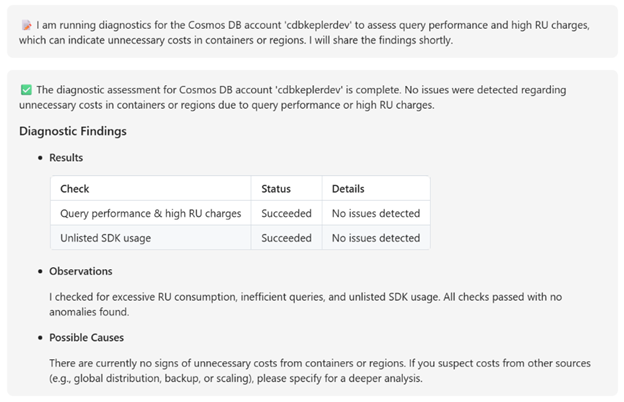
Task: Click Succeeded status in Query performance row
Action: (286, 213)
